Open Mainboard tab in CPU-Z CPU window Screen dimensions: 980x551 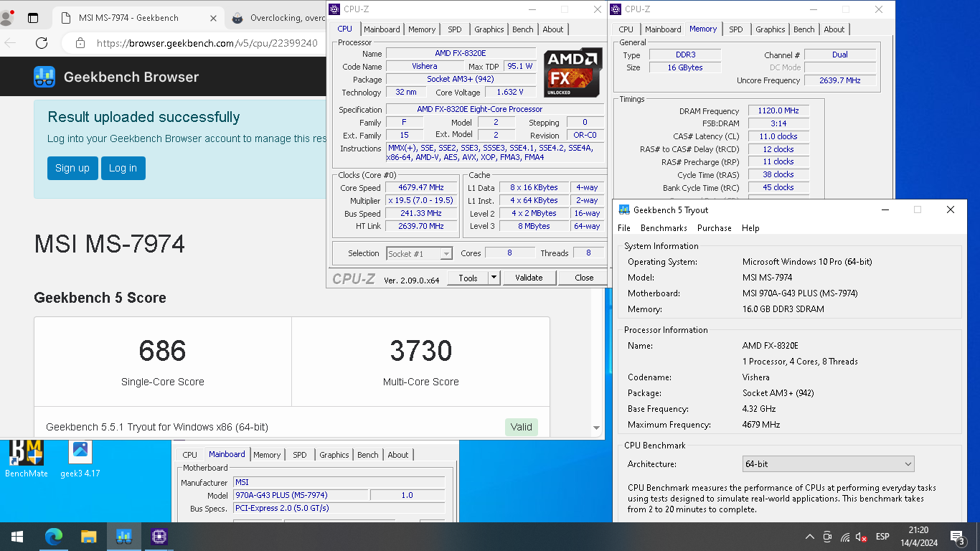382,29
